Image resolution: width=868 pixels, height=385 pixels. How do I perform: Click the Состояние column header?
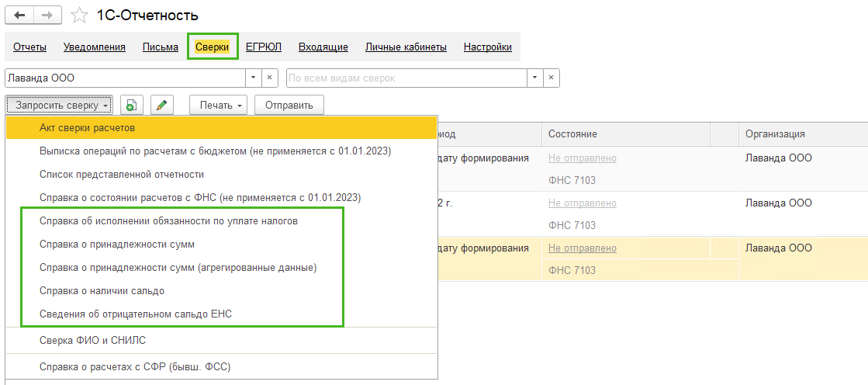(x=625, y=134)
